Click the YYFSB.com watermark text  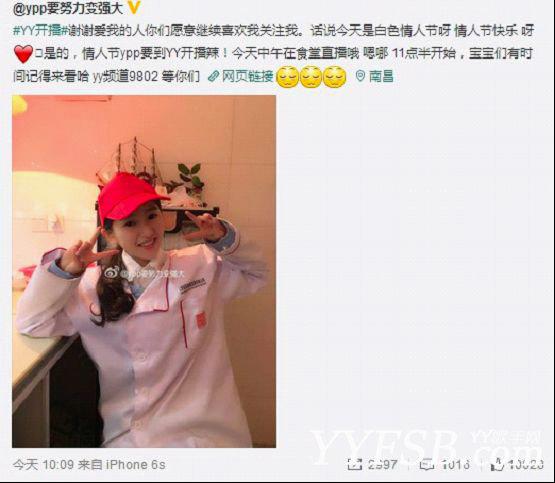tap(427, 448)
